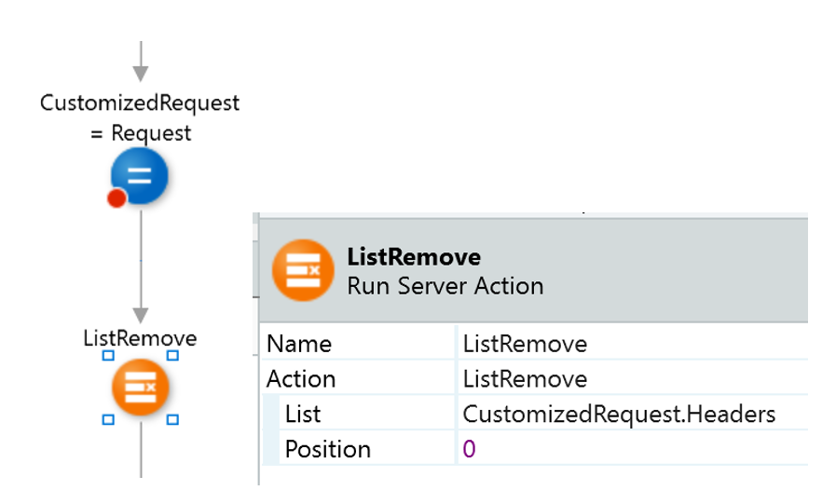The width and height of the screenshot is (822, 504).
Task: Click the ListRemove label above the flow node
Action: point(140,337)
